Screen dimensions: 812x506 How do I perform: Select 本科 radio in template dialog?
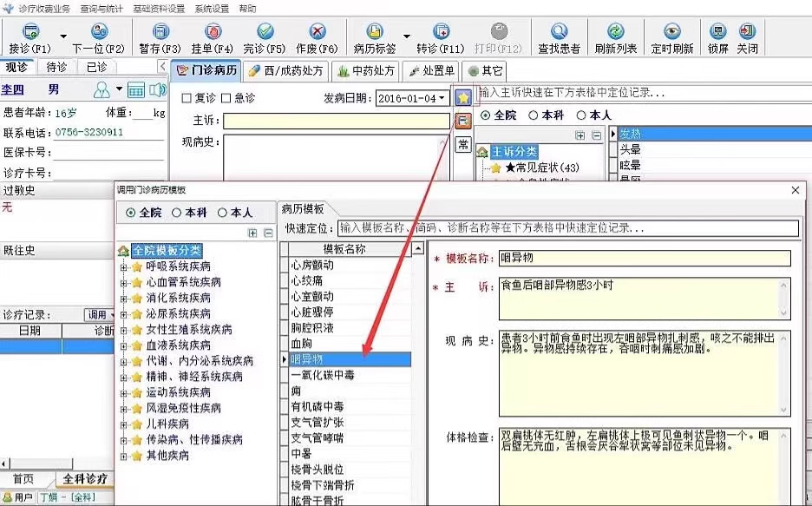pos(177,213)
